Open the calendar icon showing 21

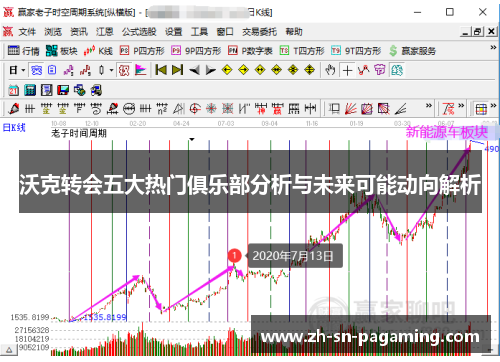(14, 90)
